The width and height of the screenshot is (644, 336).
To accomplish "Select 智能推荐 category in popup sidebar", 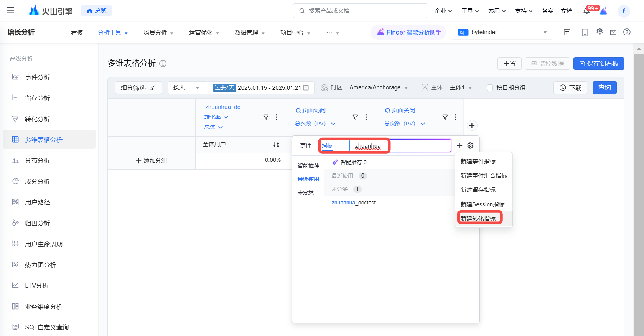I will click(x=308, y=166).
